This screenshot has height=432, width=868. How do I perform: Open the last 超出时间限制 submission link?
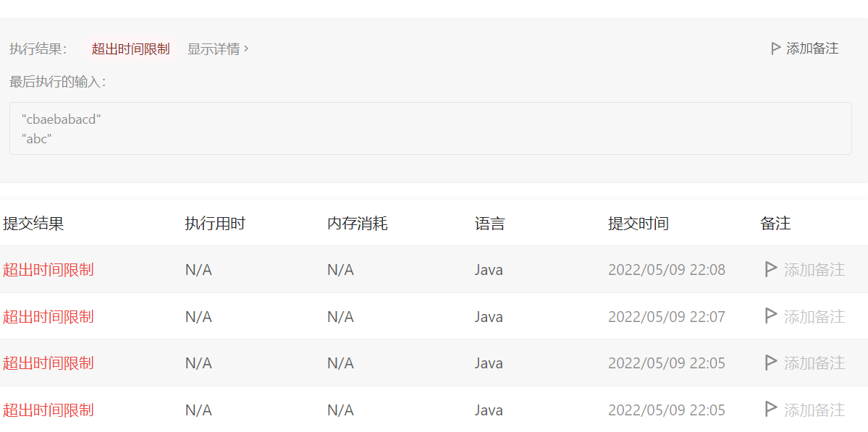(x=49, y=410)
